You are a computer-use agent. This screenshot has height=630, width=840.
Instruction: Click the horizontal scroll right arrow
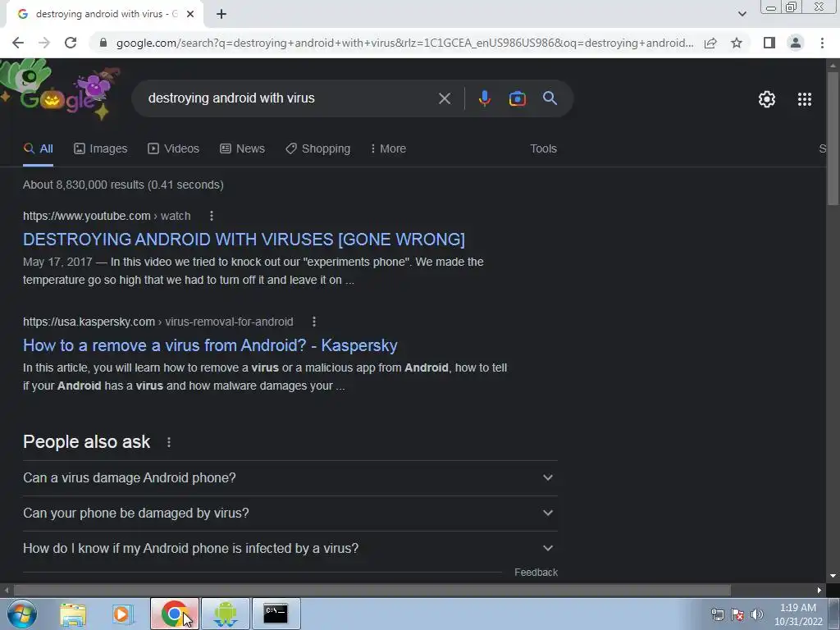pos(819,590)
